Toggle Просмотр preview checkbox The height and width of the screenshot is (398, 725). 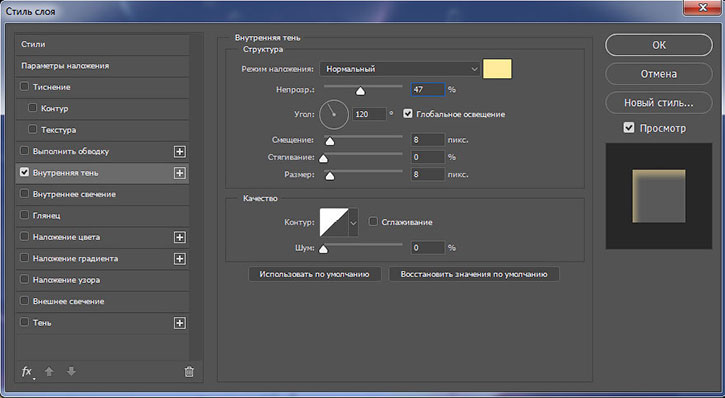(629, 128)
